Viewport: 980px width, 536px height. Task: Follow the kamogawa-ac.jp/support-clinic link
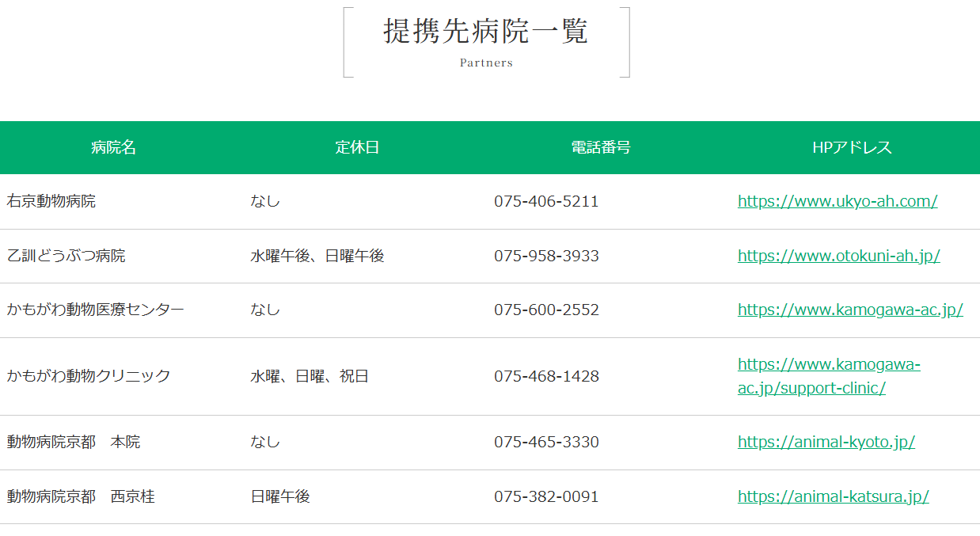point(828,376)
